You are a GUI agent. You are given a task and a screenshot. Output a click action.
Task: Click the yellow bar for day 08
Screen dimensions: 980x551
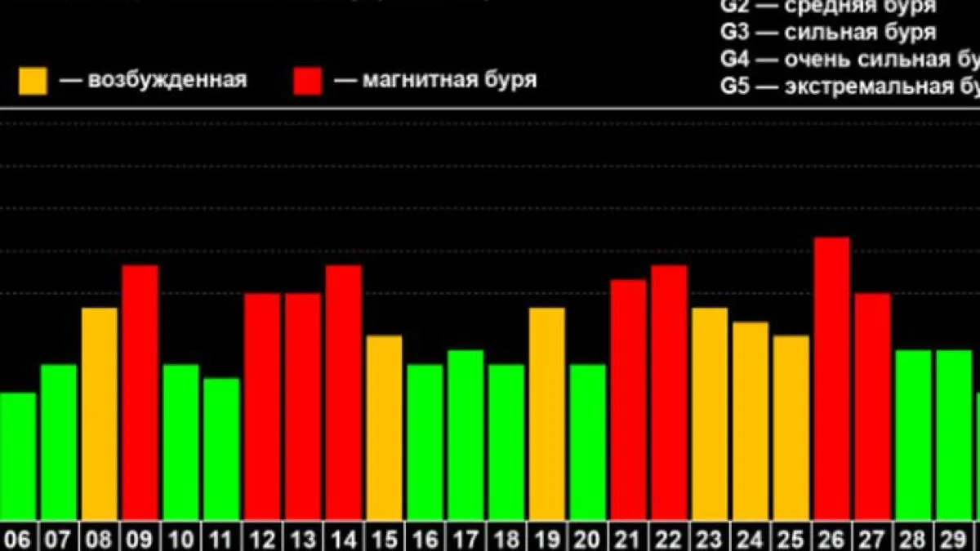coord(99,413)
